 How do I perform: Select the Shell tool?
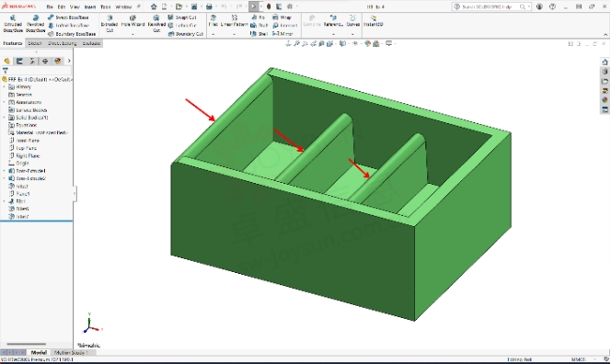pyautogui.click(x=259, y=34)
